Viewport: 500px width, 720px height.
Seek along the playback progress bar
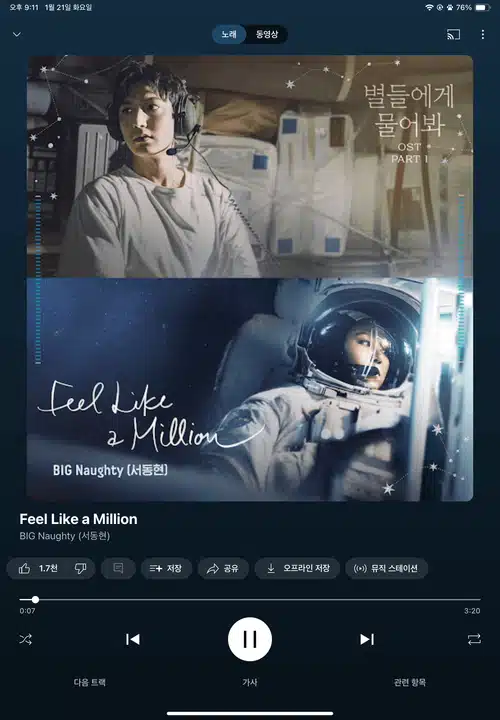(250, 599)
